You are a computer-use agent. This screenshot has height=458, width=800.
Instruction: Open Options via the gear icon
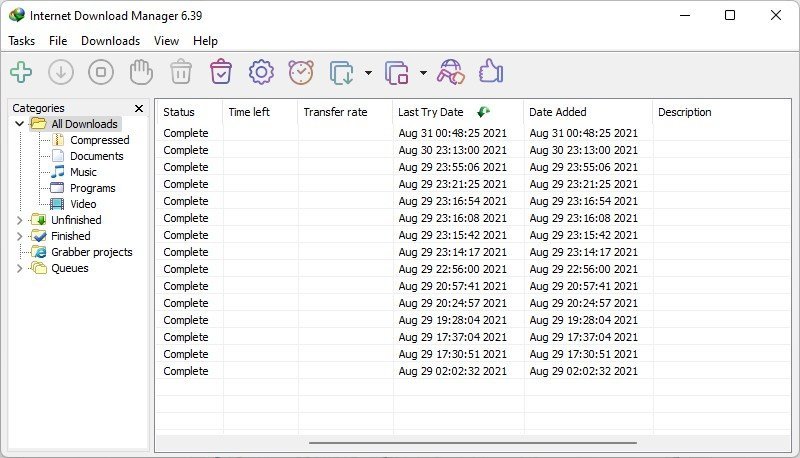tap(261, 72)
